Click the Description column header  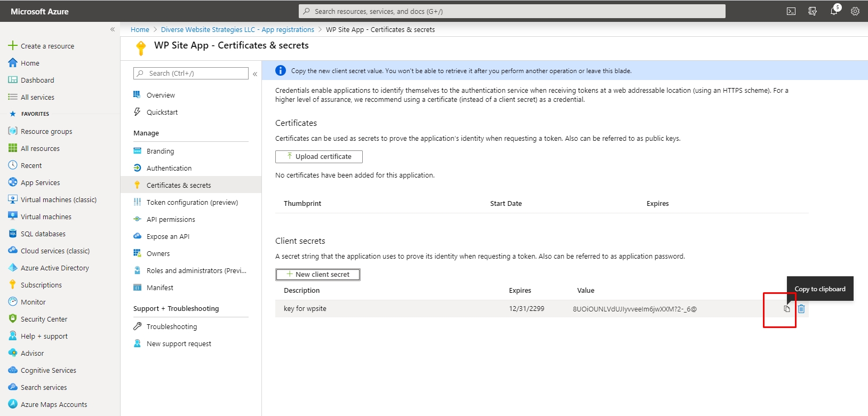pyautogui.click(x=302, y=290)
